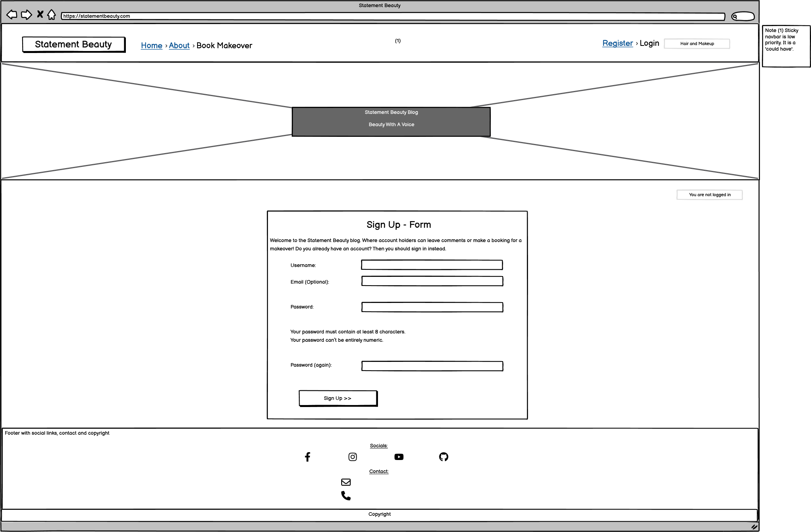The height and width of the screenshot is (532, 811).
Task: Select Book Makeover in the navbar
Action: 224,45
